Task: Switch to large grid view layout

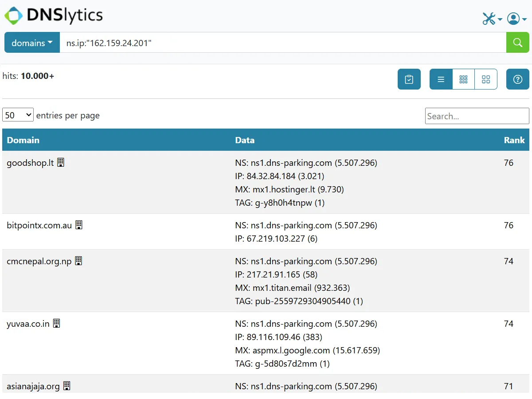Action: [x=486, y=79]
